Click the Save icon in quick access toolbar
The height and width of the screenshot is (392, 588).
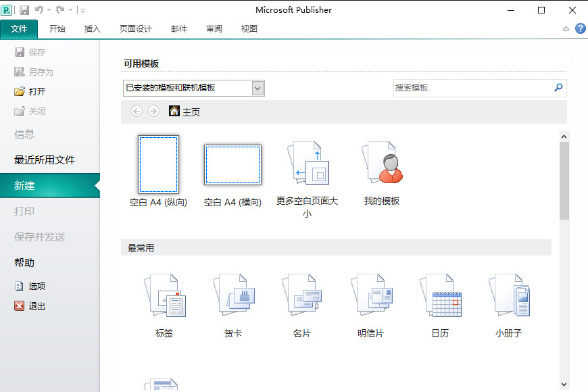tap(24, 9)
